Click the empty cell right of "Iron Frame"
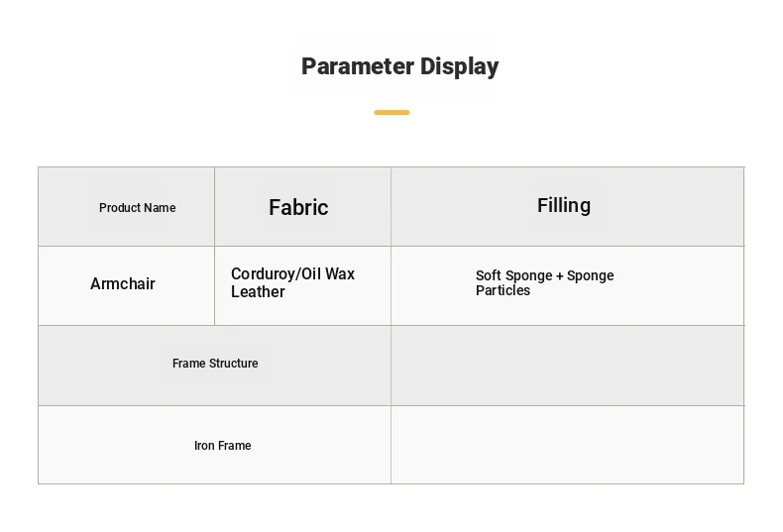This screenshot has height=532, width=783. [x=567, y=445]
